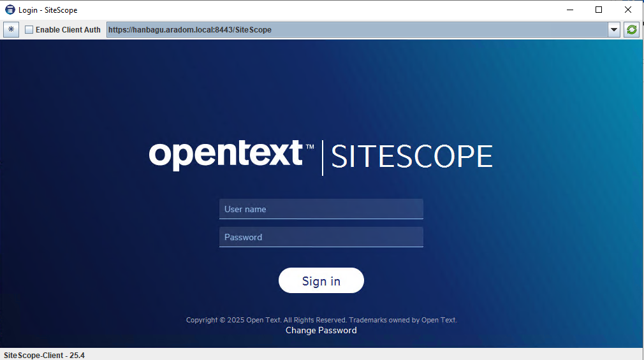Click the SiteScope URL address field

[357, 29]
